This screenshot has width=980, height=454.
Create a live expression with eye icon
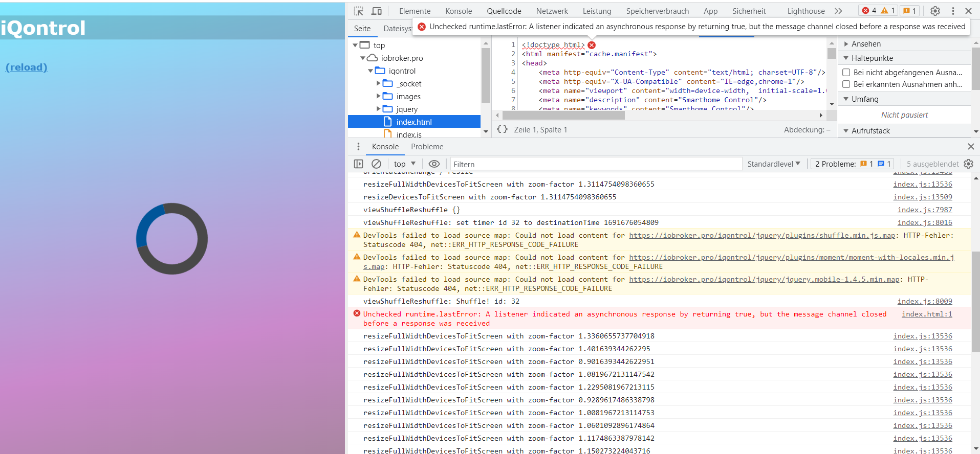(x=434, y=164)
